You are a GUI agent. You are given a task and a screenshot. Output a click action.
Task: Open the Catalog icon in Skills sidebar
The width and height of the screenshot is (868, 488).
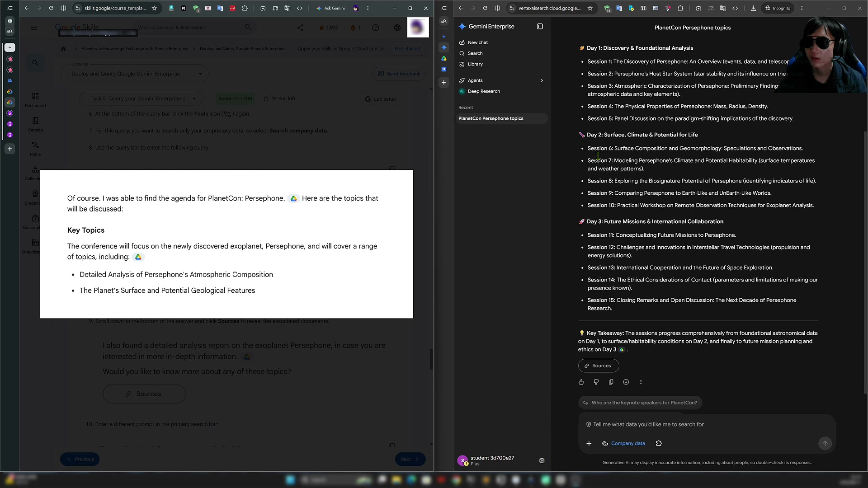(35, 124)
